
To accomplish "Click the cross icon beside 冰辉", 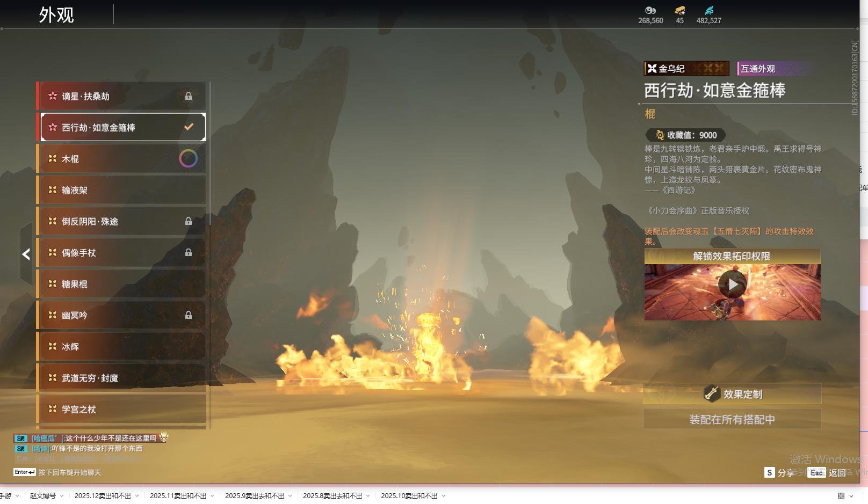I will [x=53, y=346].
